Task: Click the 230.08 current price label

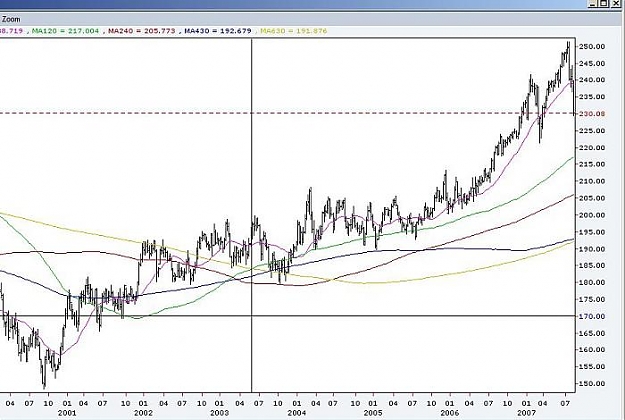Action: (592, 114)
